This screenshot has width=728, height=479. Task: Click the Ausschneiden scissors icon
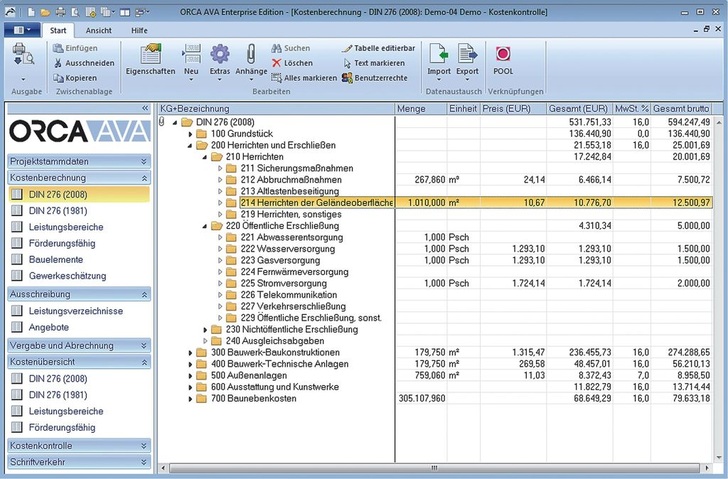click(x=58, y=63)
